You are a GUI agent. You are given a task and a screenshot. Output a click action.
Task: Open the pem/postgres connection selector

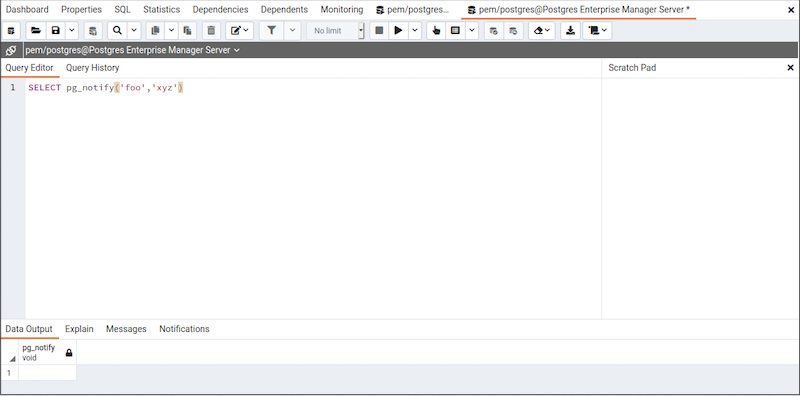(x=133, y=50)
